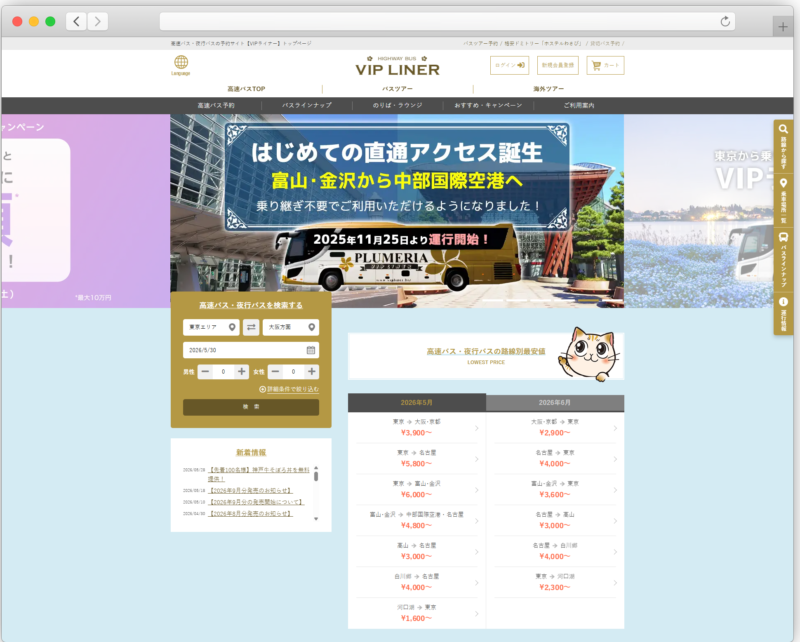Open バスラインナップ in dark nav bar
This screenshot has width=800, height=642.
(x=307, y=105)
